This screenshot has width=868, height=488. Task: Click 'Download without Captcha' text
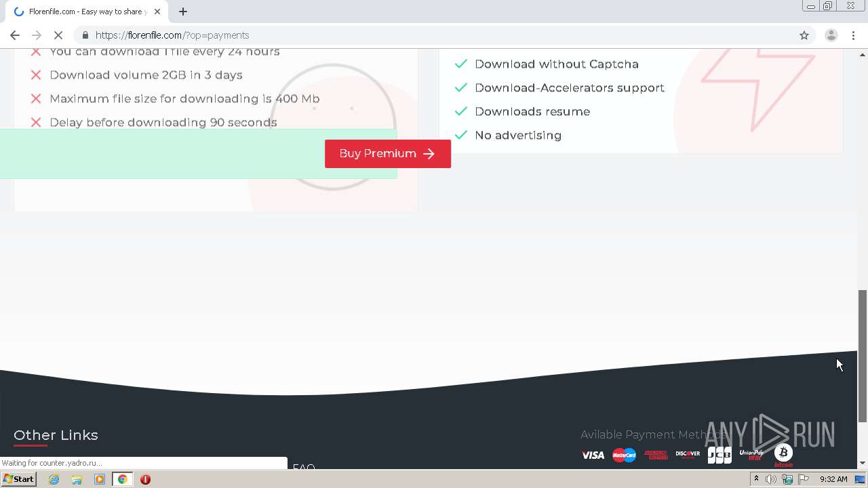(x=557, y=64)
